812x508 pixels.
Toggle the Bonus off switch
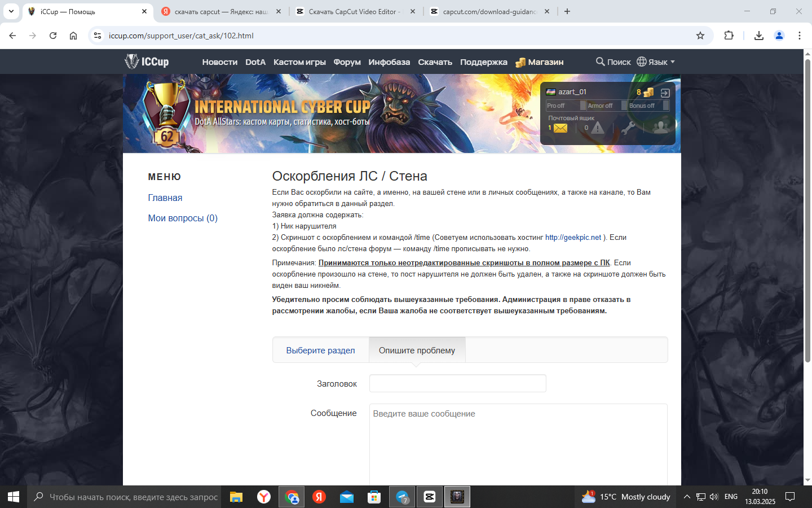tap(648, 106)
